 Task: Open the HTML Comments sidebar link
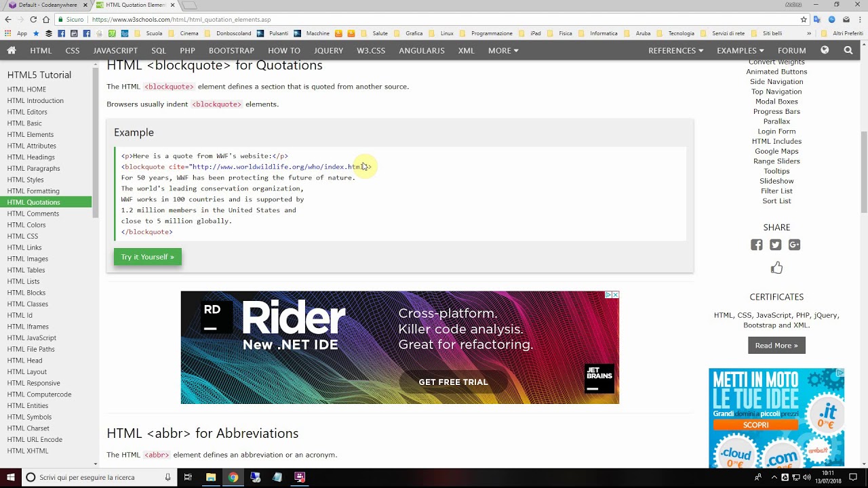click(33, 213)
